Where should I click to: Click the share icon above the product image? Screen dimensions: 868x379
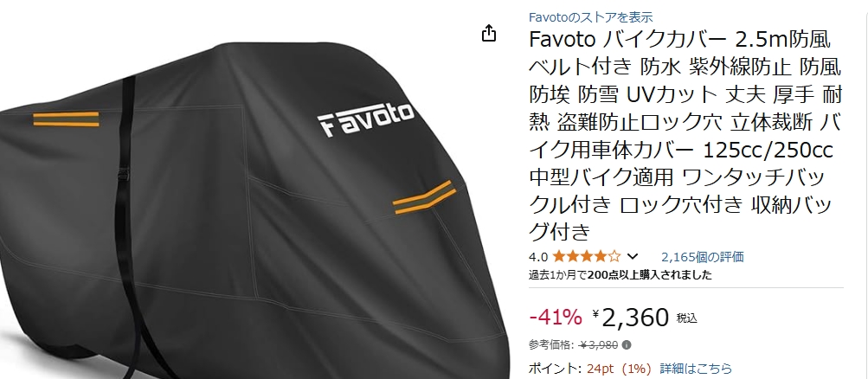click(x=488, y=33)
